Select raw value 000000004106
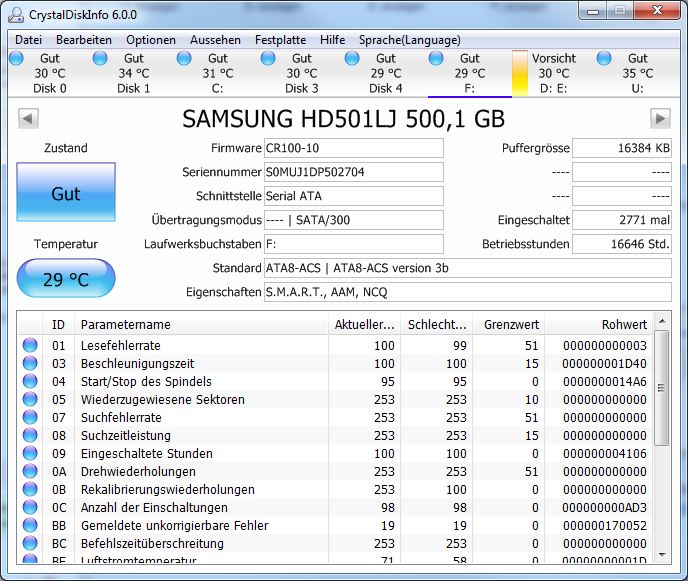The height and width of the screenshot is (581, 688). 605,454
